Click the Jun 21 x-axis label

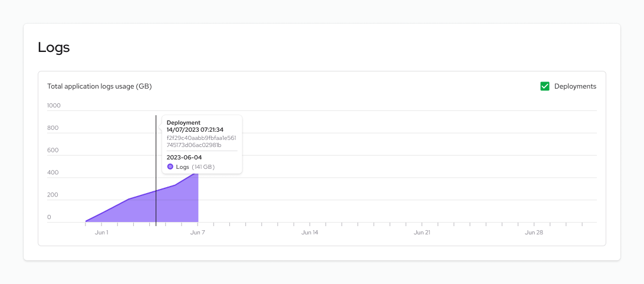tap(422, 233)
